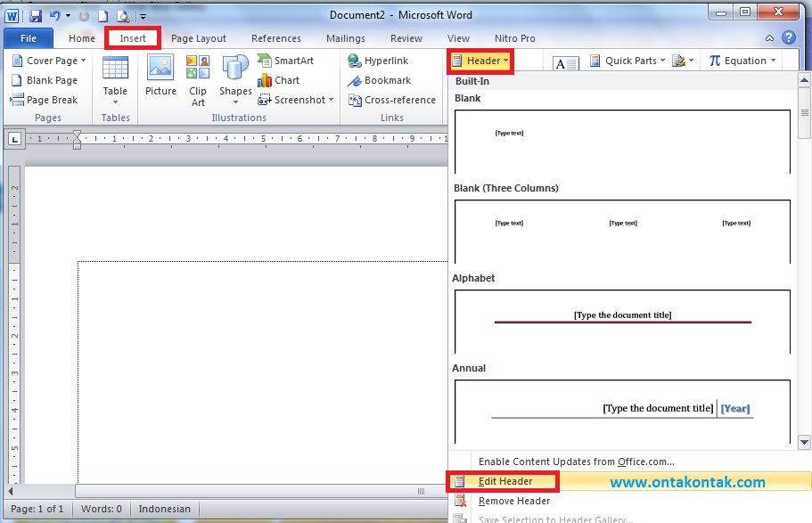This screenshot has height=523, width=812.
Task: Open Word Help question mark icon
Action: 789,37
